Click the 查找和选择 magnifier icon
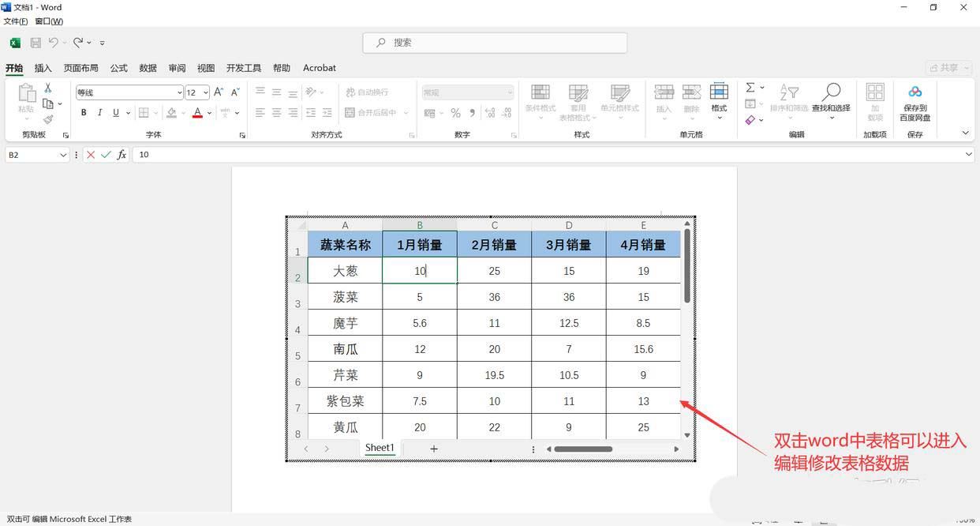The width and height of the screenshot is (980, 526). pos(831,92)
